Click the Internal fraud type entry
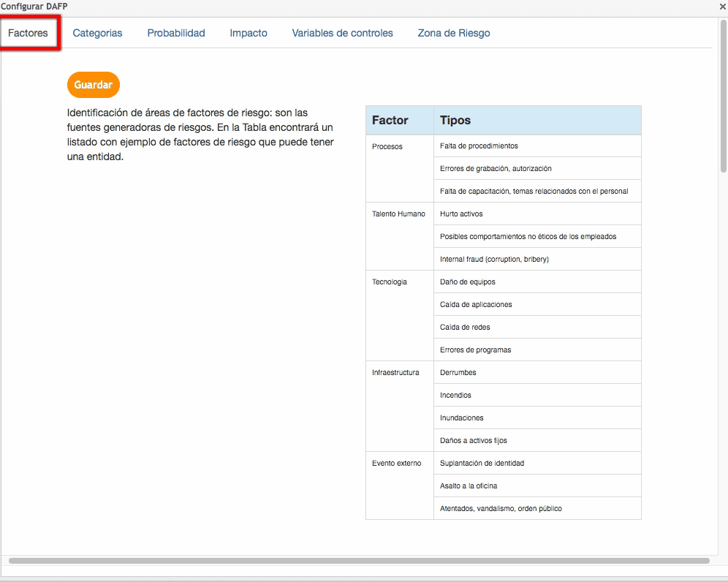 point(494,260)
